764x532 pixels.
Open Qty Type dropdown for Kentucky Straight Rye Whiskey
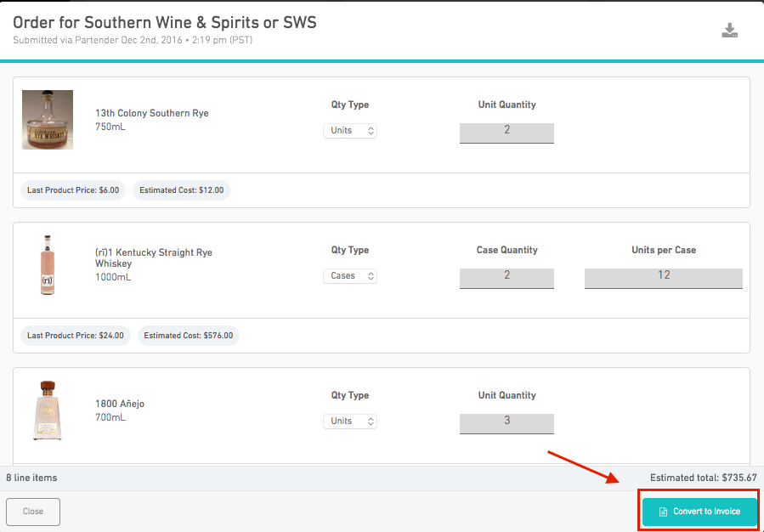pos(350,275)
